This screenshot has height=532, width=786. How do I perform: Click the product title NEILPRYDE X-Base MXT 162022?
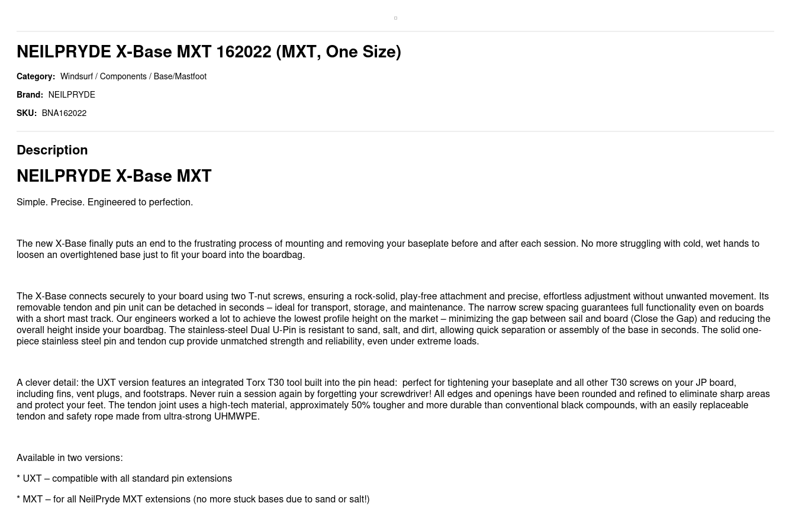click(143, 52)
